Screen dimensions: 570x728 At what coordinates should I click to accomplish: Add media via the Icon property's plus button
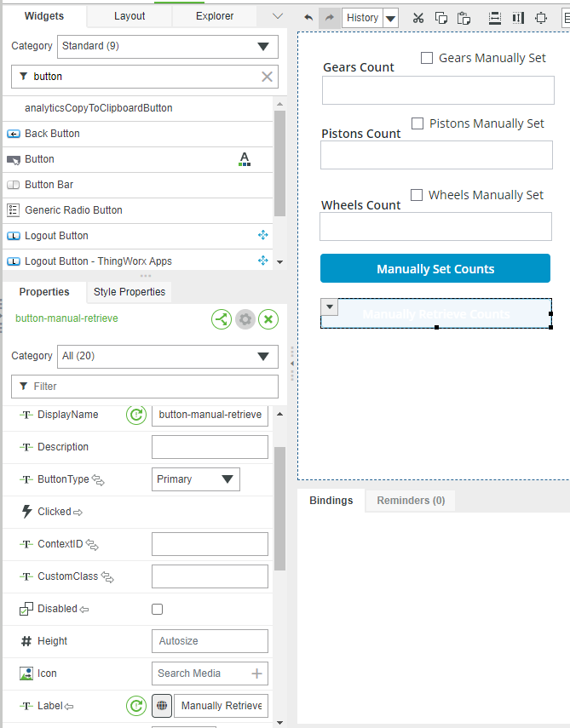(x=259, y=674)
